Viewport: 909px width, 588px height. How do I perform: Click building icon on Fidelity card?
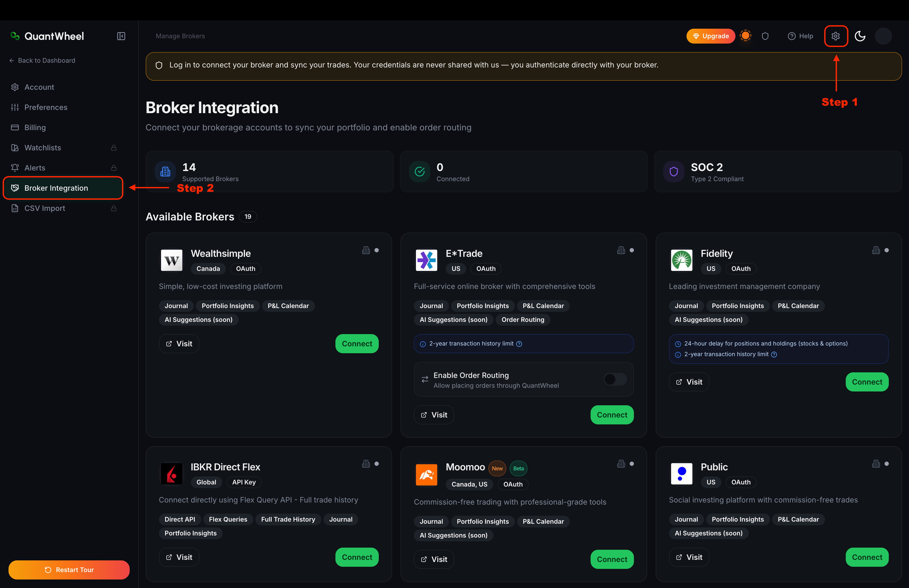tap(876, 250)
